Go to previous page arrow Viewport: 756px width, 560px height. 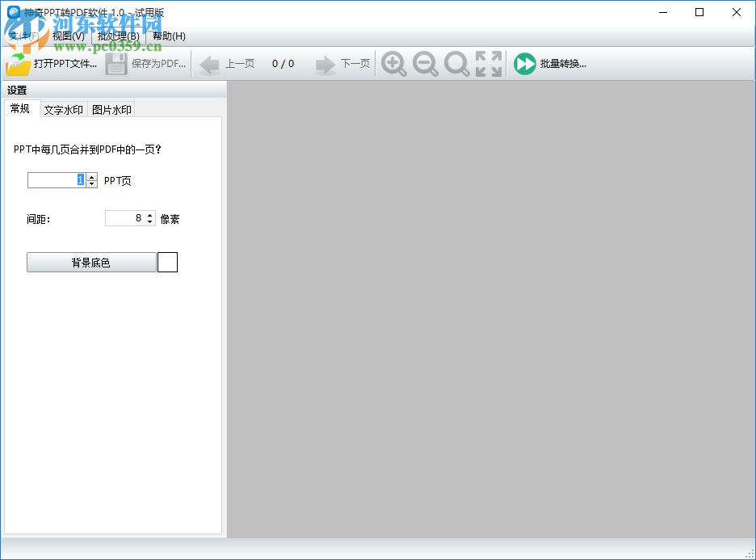pyautogui.click(x=209, y=65)
